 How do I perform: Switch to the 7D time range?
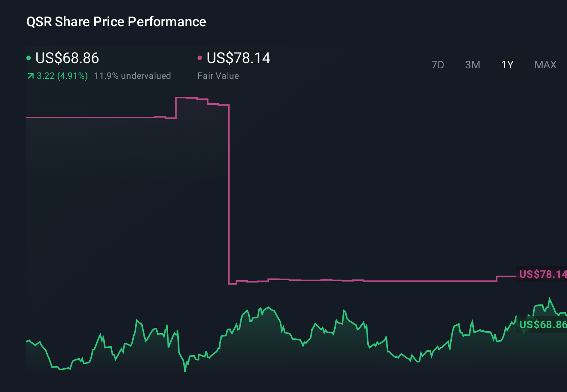438,65
